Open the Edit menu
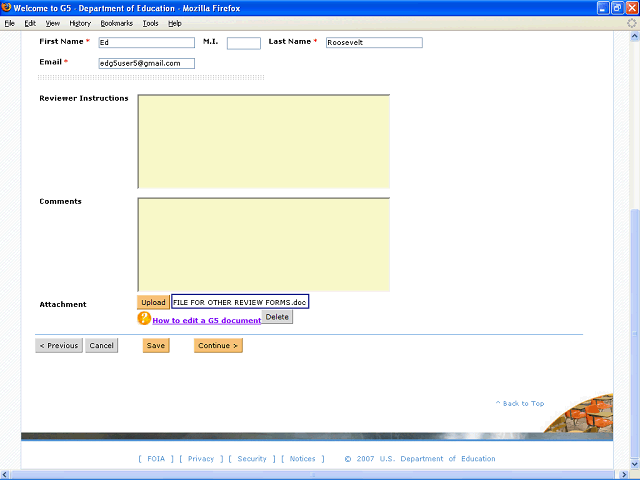This screenshot has width=640, height=480. pos(30,23)
